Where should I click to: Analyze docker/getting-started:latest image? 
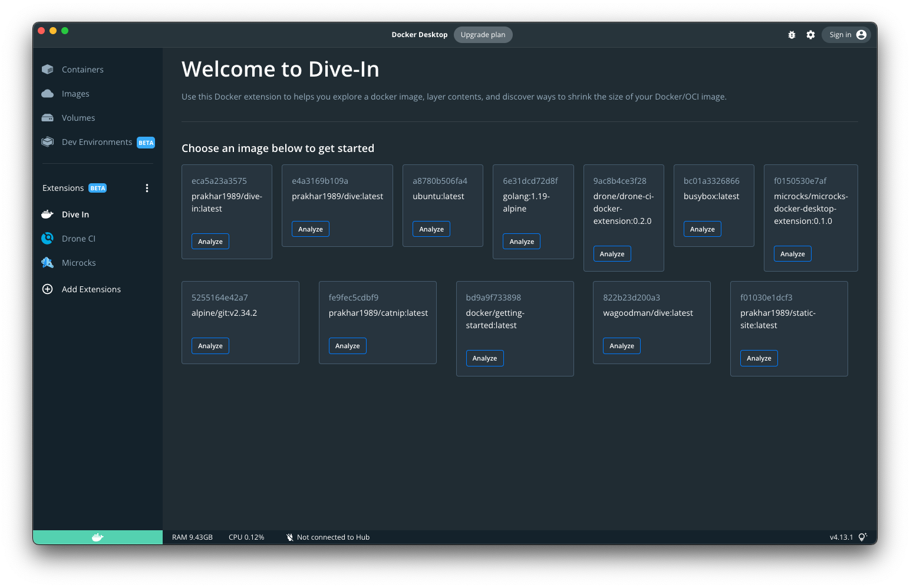click(x=485, y=358)
